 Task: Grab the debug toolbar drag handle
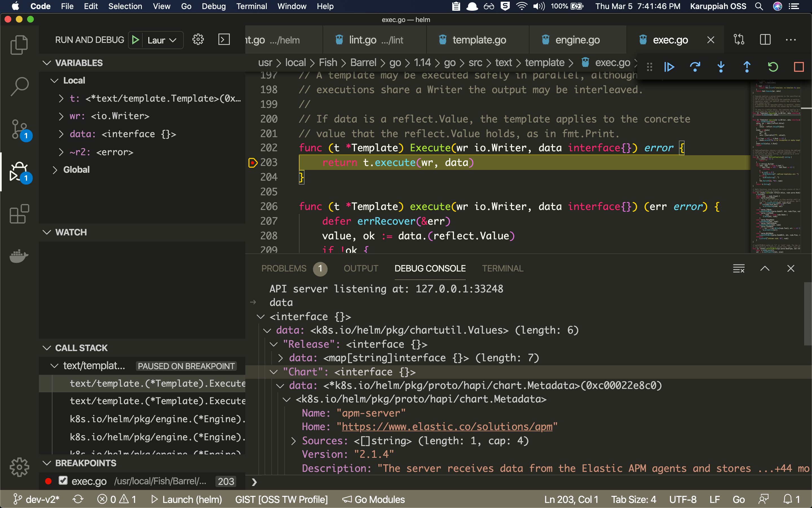650,67
